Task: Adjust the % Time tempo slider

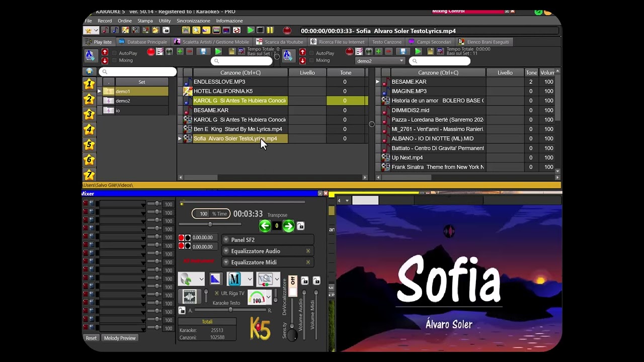Action: point(210,224)
